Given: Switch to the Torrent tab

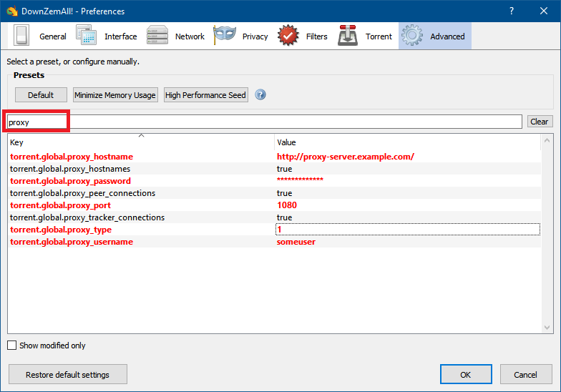Looking at the screenshot, I should [365, 36].
